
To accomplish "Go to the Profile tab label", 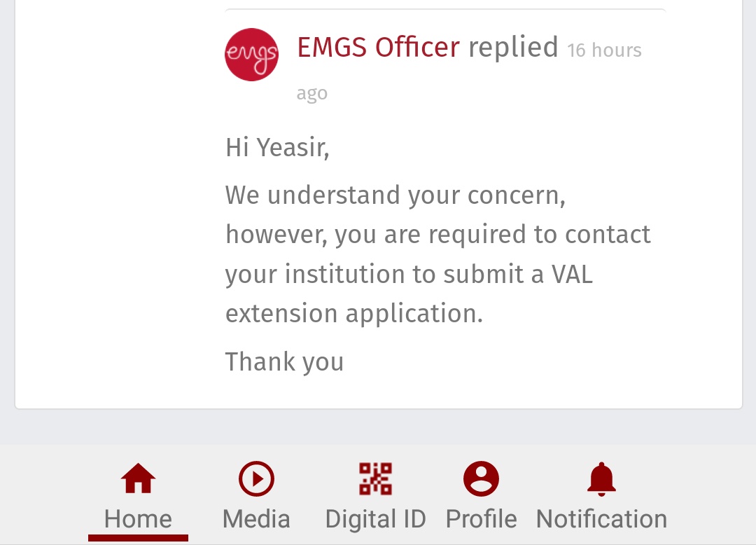I will point(482,519).
